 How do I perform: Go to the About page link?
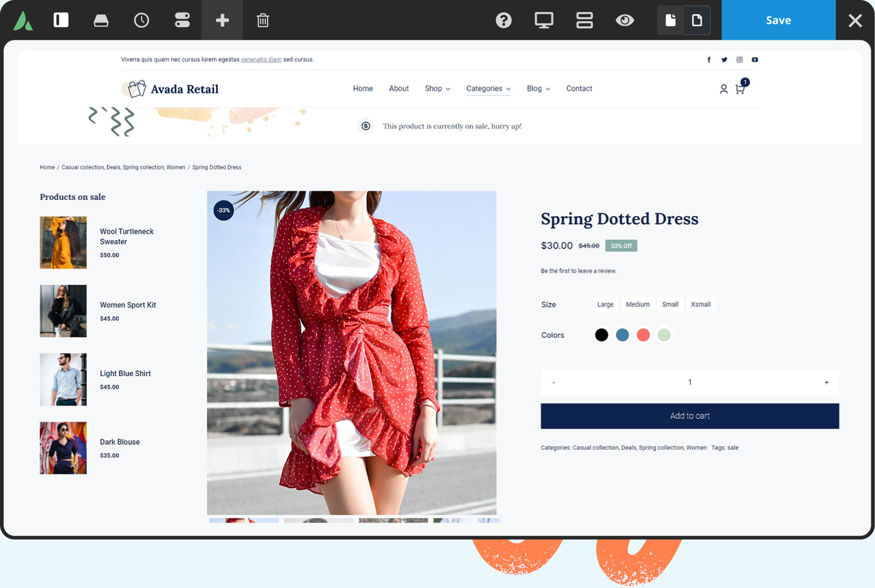[x=399, y=88]
